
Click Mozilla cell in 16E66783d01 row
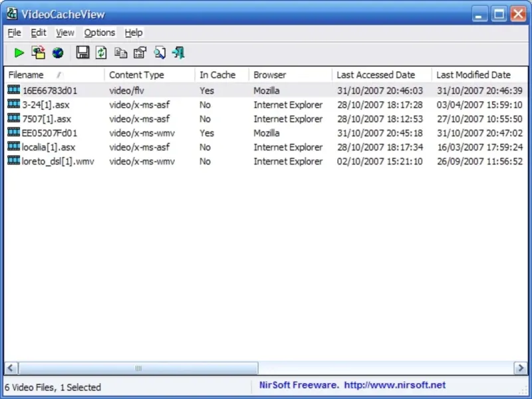[267, 90]
